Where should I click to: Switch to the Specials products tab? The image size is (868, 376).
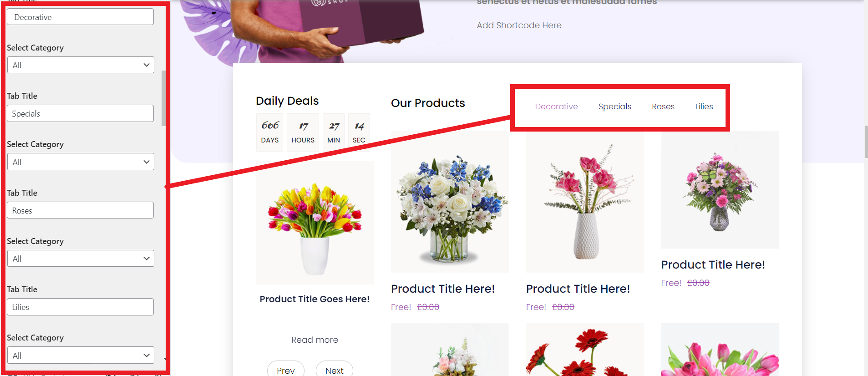click(x=614, y=107)
